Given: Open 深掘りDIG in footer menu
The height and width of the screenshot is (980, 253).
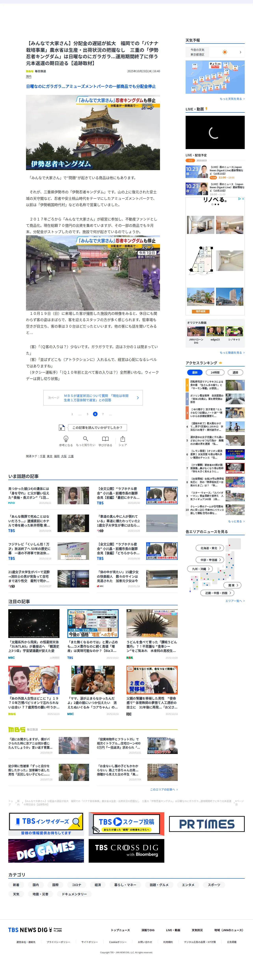Looking at the screenshot, I should click(x=148, y=930).
